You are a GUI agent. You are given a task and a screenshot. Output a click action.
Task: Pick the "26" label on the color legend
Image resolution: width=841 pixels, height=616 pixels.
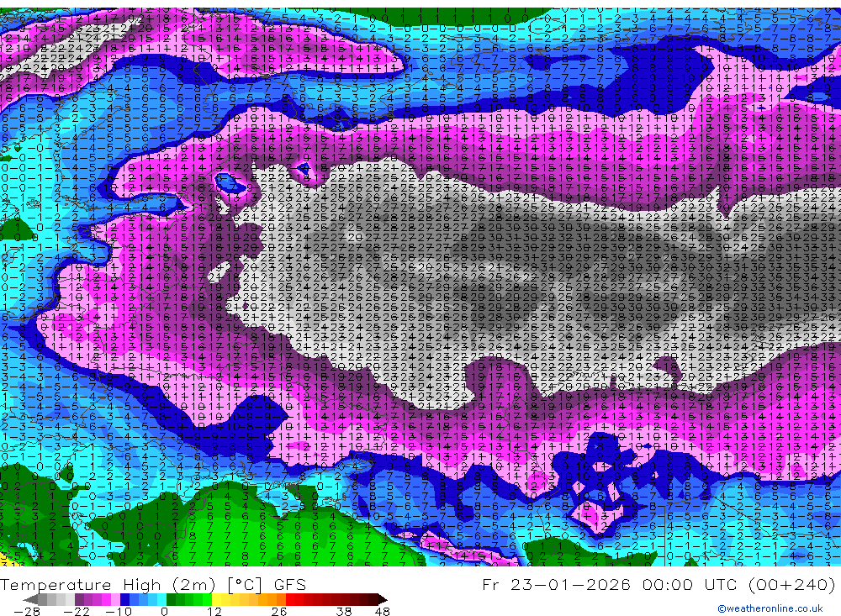pos(279,611)
